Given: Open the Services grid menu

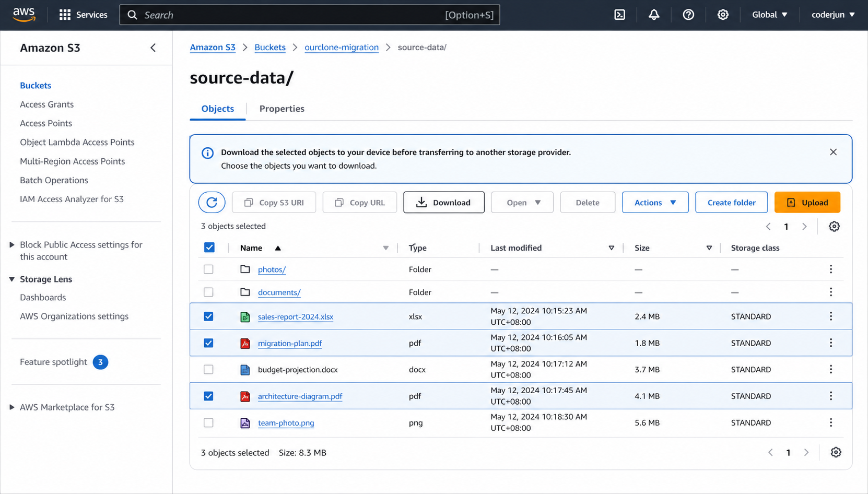Looking at the screenshot, I should click(x=84, y=15).
